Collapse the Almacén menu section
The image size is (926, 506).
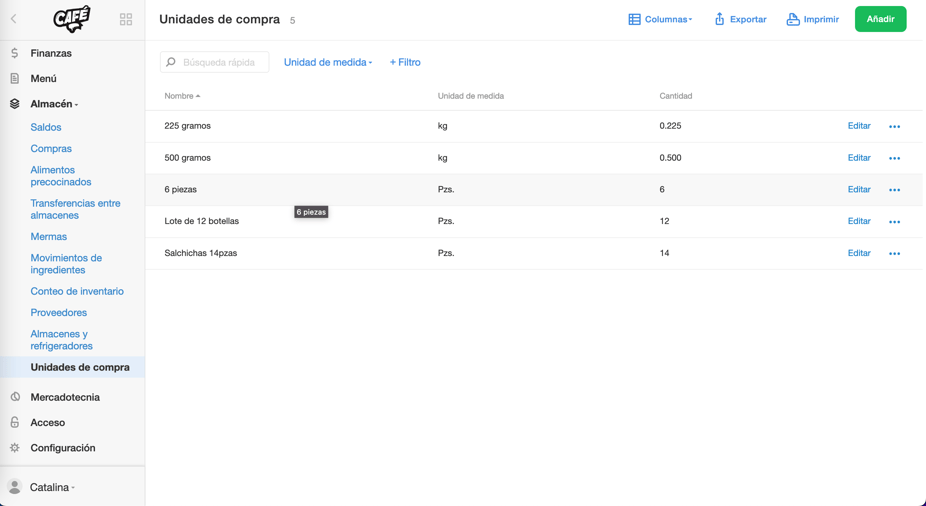point(54,104)
